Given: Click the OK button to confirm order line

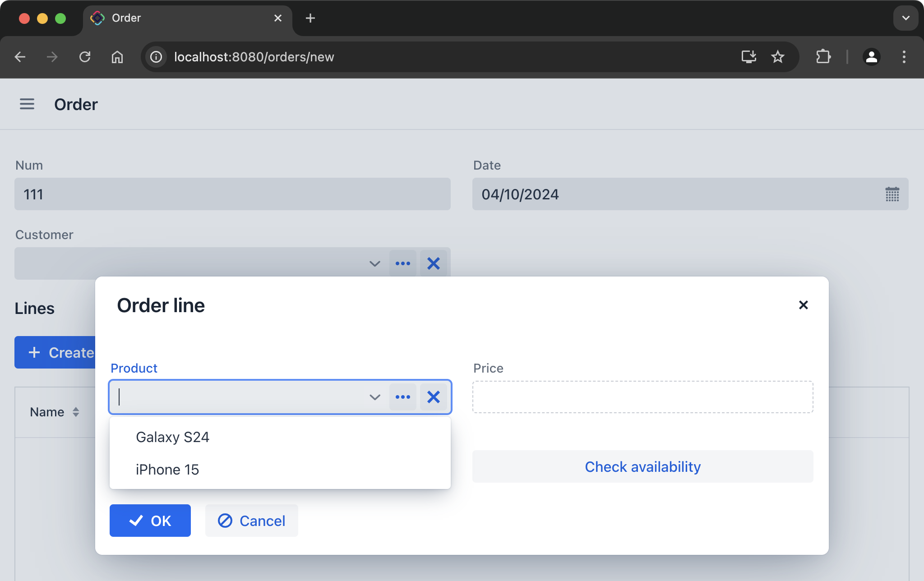Looking at the screenshot, I should 150,520.
